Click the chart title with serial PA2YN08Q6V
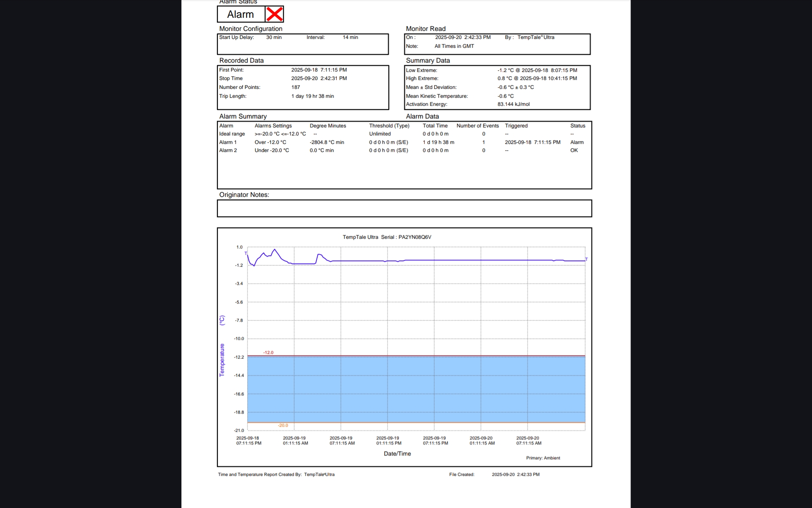Screen dimensions: 812x508 click(387, 237)
